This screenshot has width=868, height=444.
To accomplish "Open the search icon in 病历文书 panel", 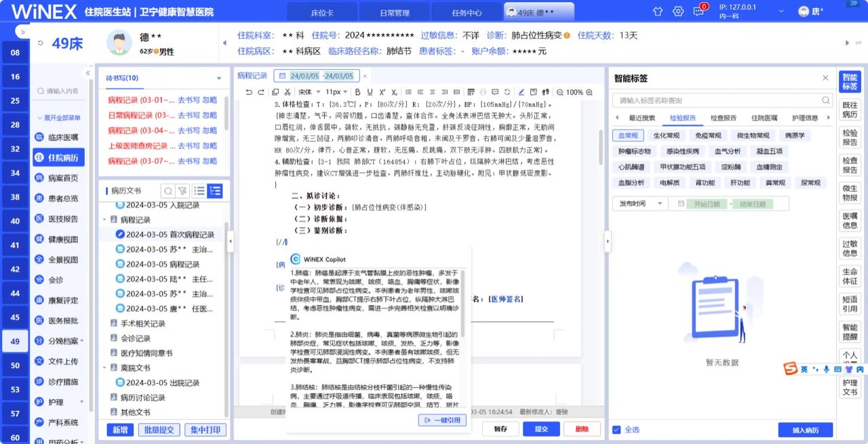I will 168,190.
